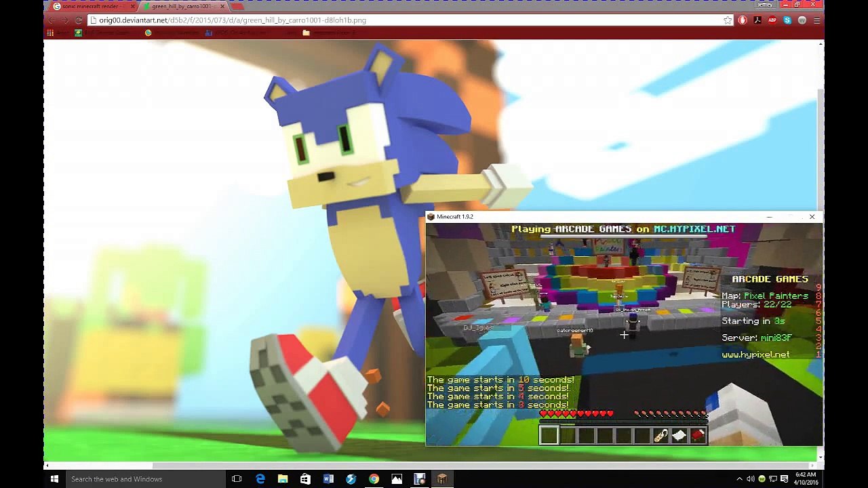This screenshot has height=488, width=868.
Task: Open the Chrome hamburger menu
Action: tap(816, 20)
